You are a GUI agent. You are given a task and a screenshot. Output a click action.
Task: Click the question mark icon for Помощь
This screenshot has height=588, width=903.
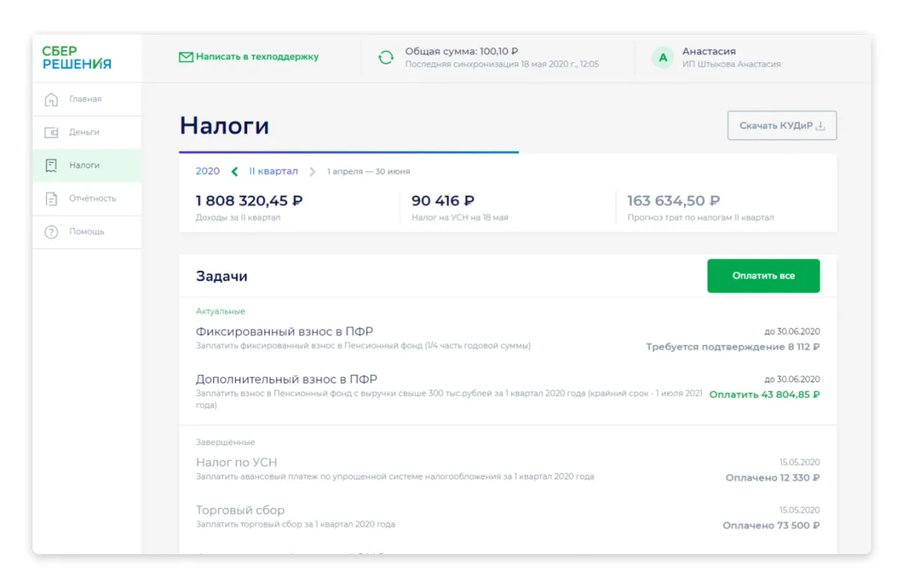coord(51,232)
